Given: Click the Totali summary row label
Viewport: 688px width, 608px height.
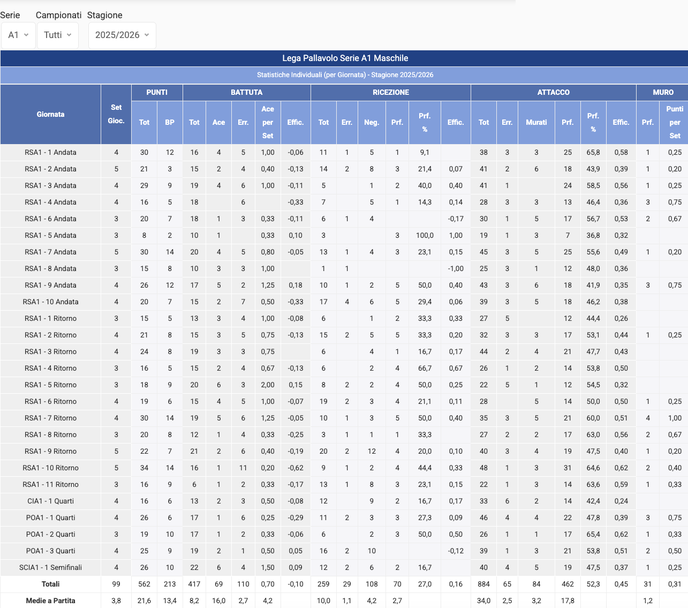Looking at the screenshot, I should 50,583.
